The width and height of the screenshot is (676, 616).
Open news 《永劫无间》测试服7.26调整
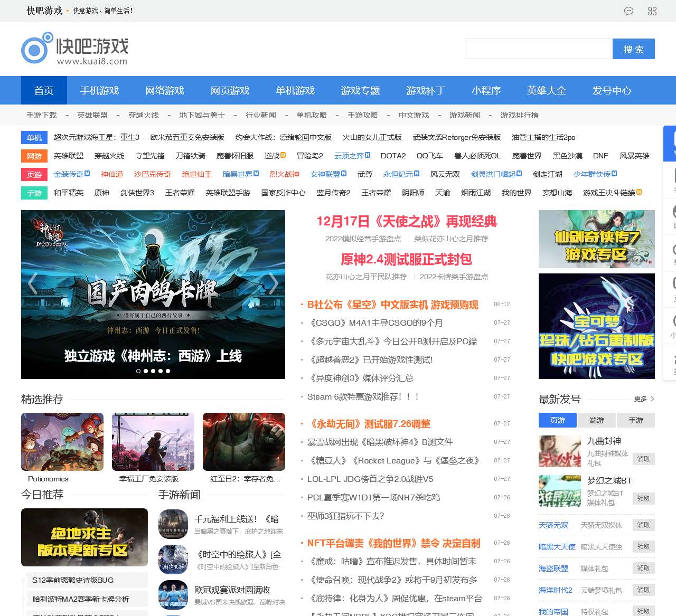click(369, 424)
